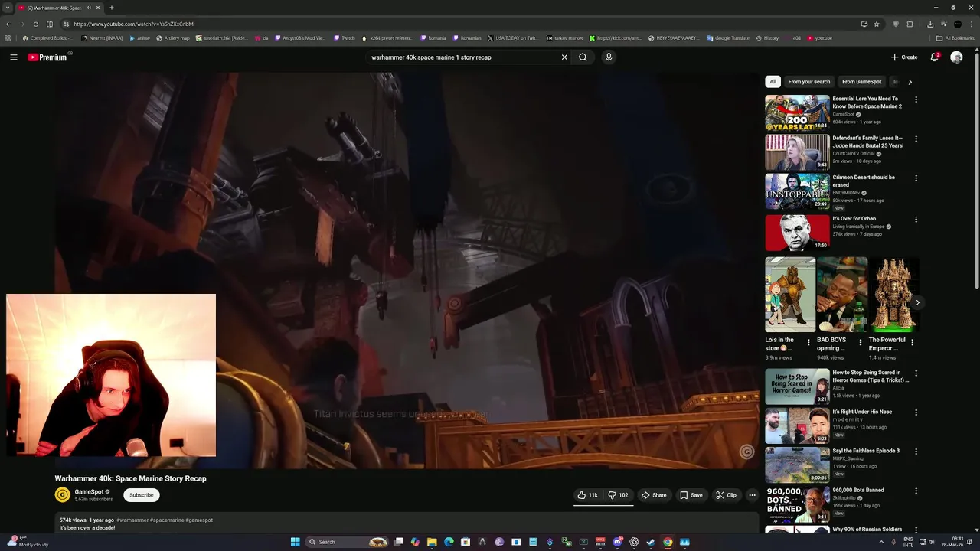
Task: Open Defendant's Family Loses It video title
Action: coord(867,142)
